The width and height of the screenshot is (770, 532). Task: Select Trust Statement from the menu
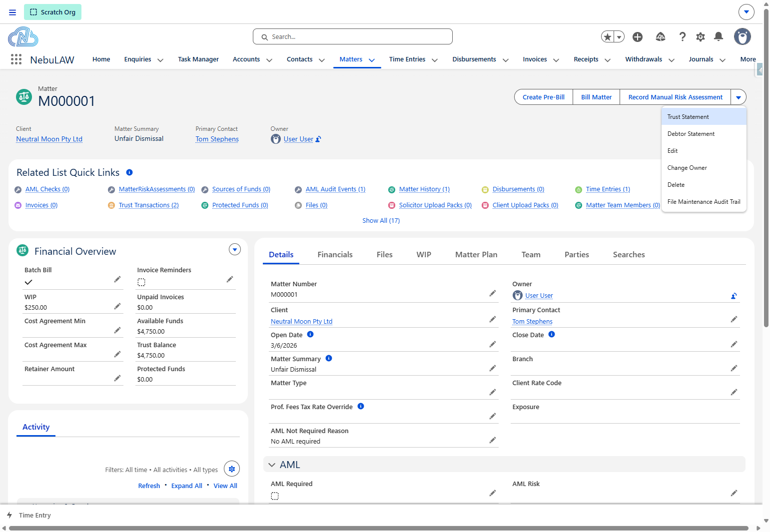704,117
